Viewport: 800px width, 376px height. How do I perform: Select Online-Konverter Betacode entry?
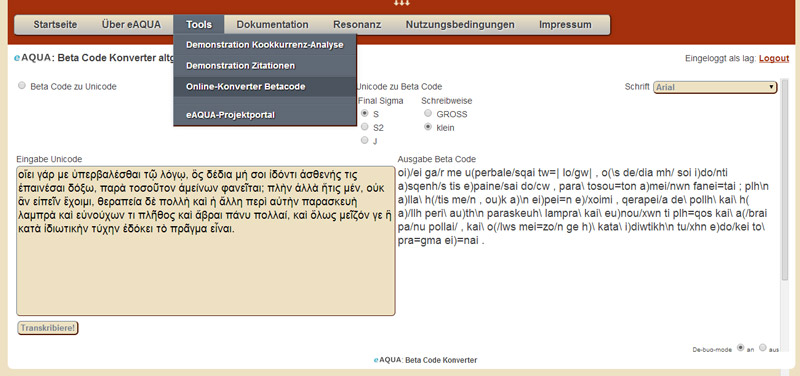coord(265,87)
